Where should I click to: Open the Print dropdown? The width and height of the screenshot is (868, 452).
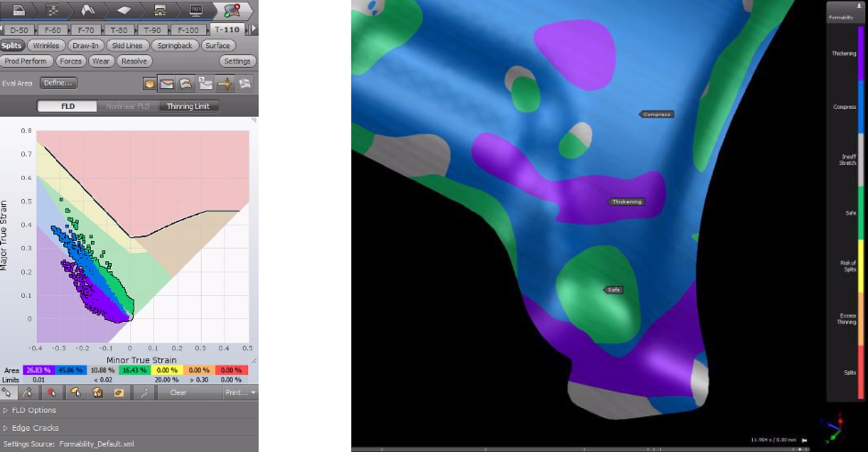(241, 393)
